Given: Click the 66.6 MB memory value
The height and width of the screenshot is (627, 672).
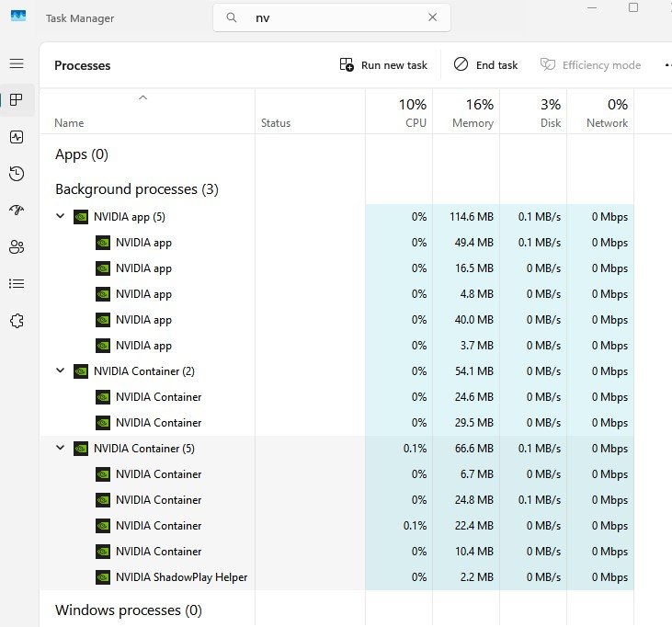Looking at the screenshot, I should click(474, 449).
